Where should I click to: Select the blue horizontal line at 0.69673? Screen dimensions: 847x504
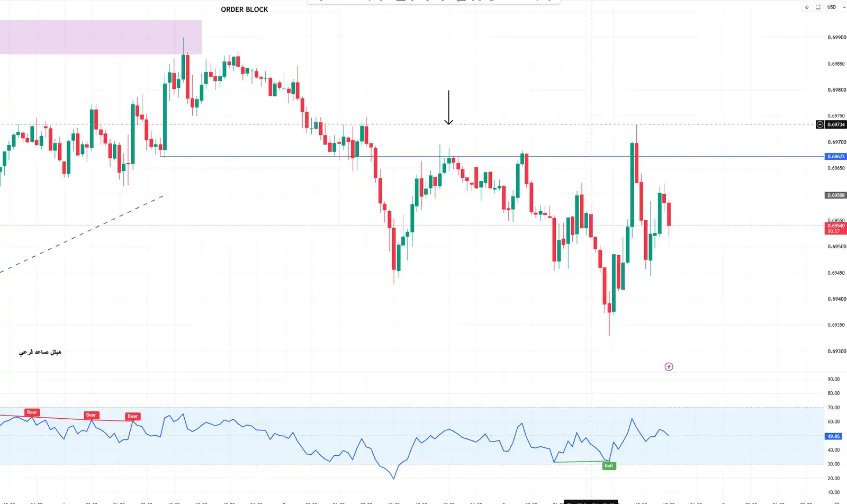click(x=492, y=157)
